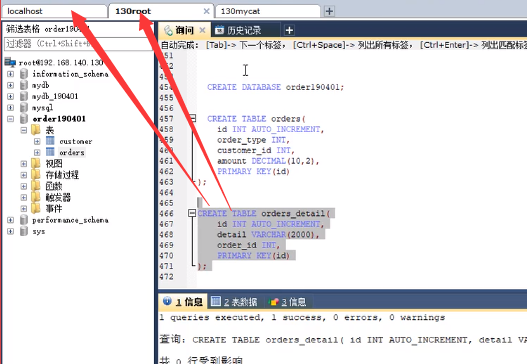Close the 询问 query tab

[x=202, y=30]
